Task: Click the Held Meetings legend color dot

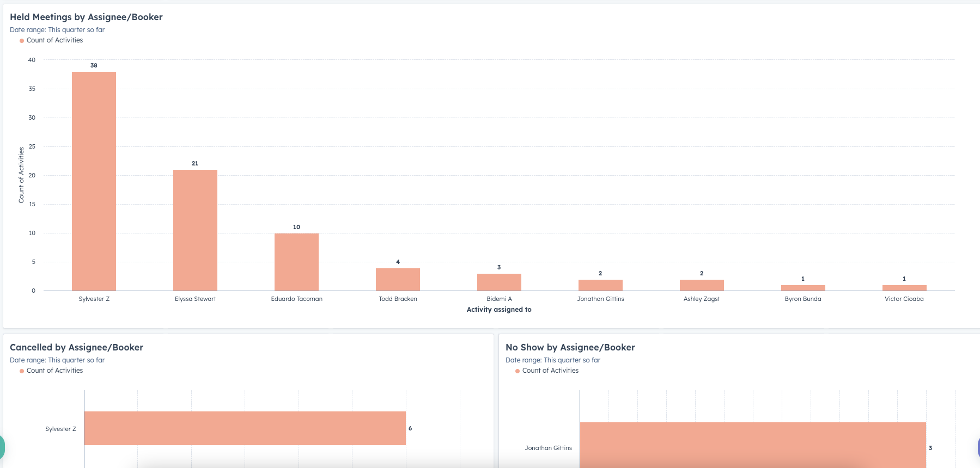Action: click(x=22, y=41)
